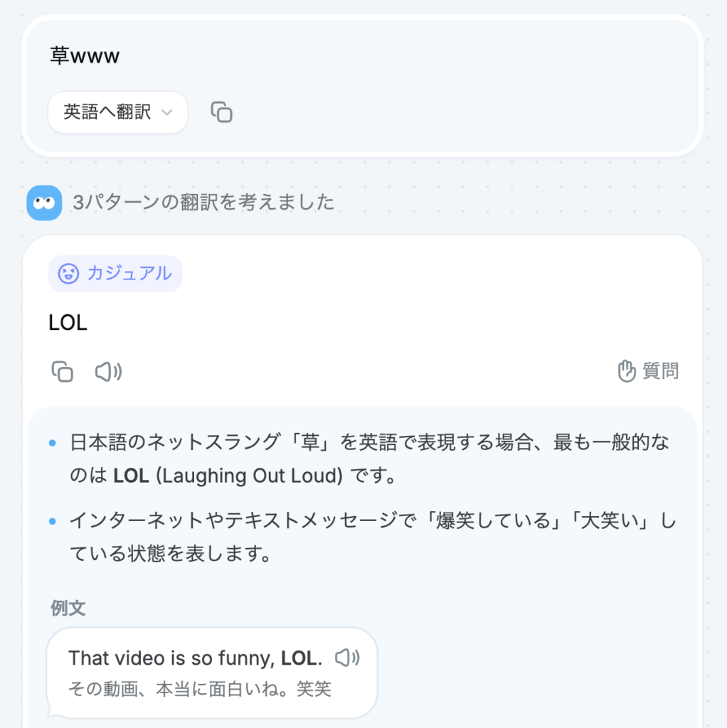Play audio of the LOL translation
The height and width of the screenshot is (728, 727).
click(108, 371)
